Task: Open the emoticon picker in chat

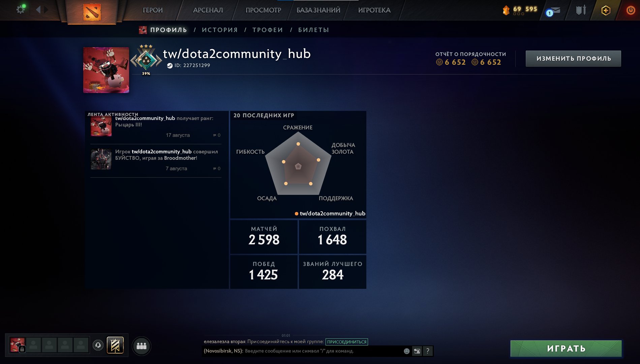Action: [x=406, y=351]
